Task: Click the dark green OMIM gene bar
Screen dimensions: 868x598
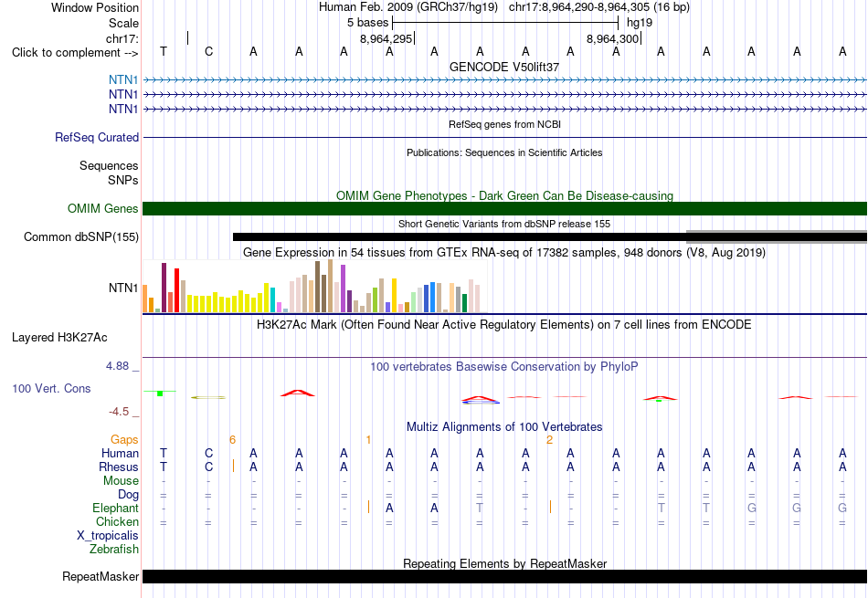Action: click(x=504, y=208)
